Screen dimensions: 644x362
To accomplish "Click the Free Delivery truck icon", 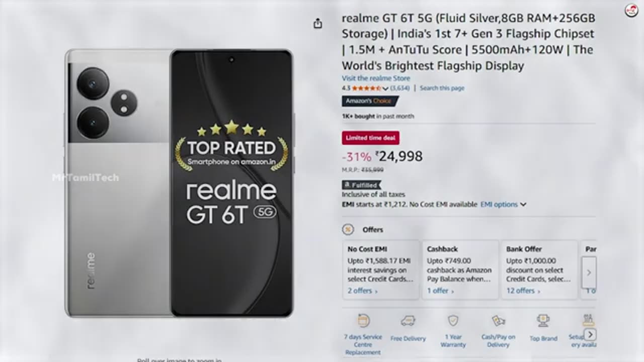I will (x=408, y=321).
